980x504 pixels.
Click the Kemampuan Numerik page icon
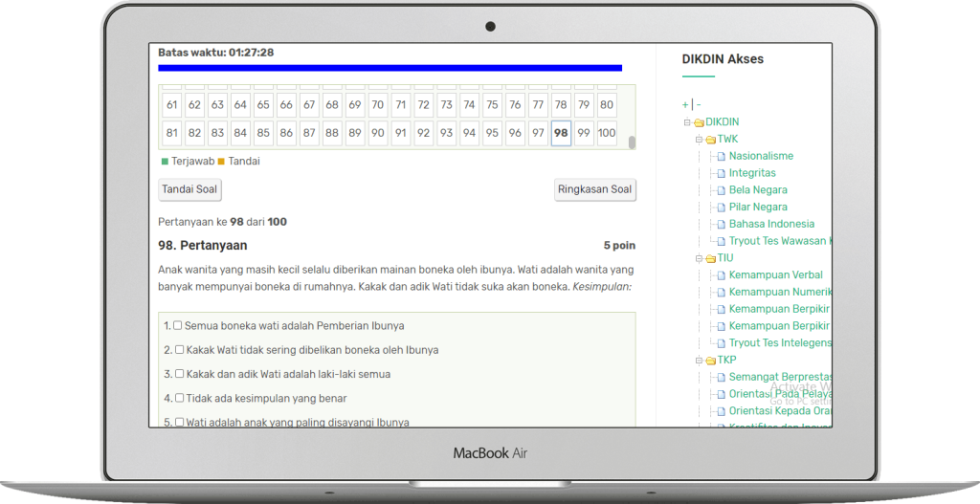(x=722, y=293)
